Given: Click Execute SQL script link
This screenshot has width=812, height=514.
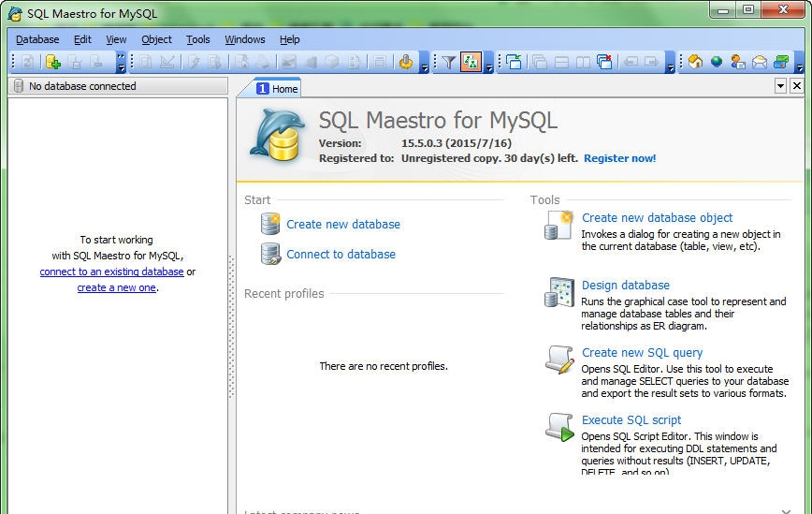Looking at the screenshot, I should [x=631, y=419].
